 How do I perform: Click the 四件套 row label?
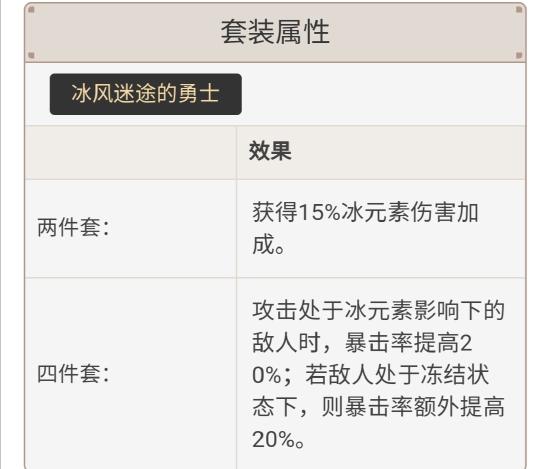[73, 373]
